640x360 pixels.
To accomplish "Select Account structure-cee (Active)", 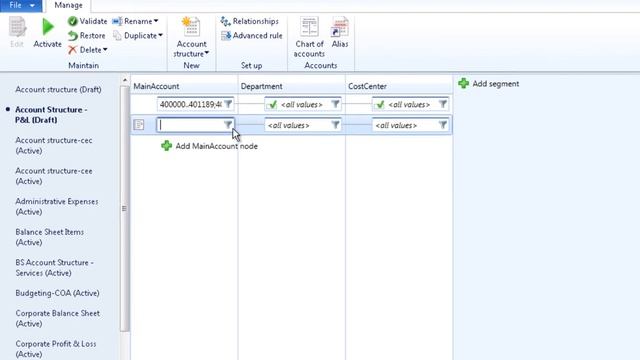I will tap(53, 176).
